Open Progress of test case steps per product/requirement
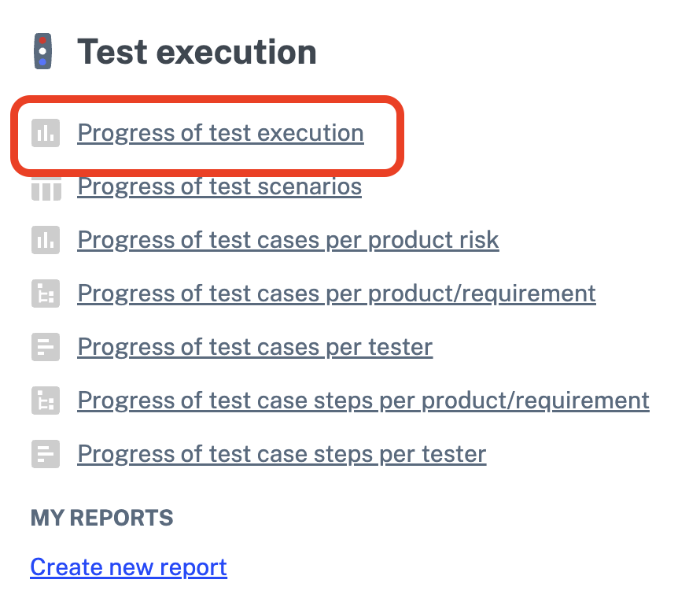The image size is (700, 598). coord(363,401)
